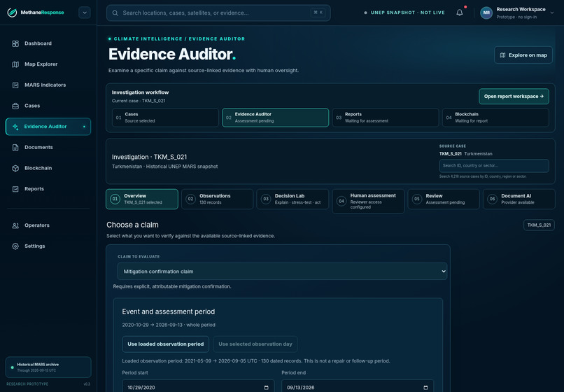Click the Historical MARS archive status card

(48, 367)
